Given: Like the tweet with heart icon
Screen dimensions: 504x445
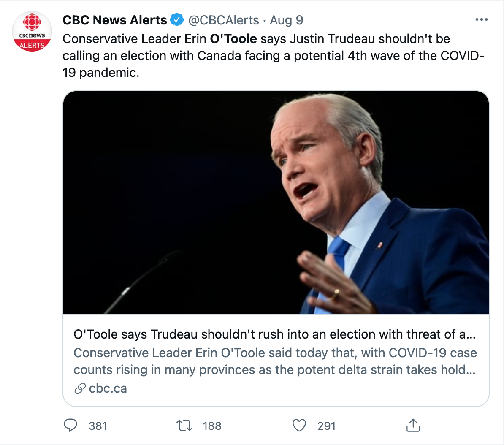Looking at the screenshot, I should [x=299, y=426].
